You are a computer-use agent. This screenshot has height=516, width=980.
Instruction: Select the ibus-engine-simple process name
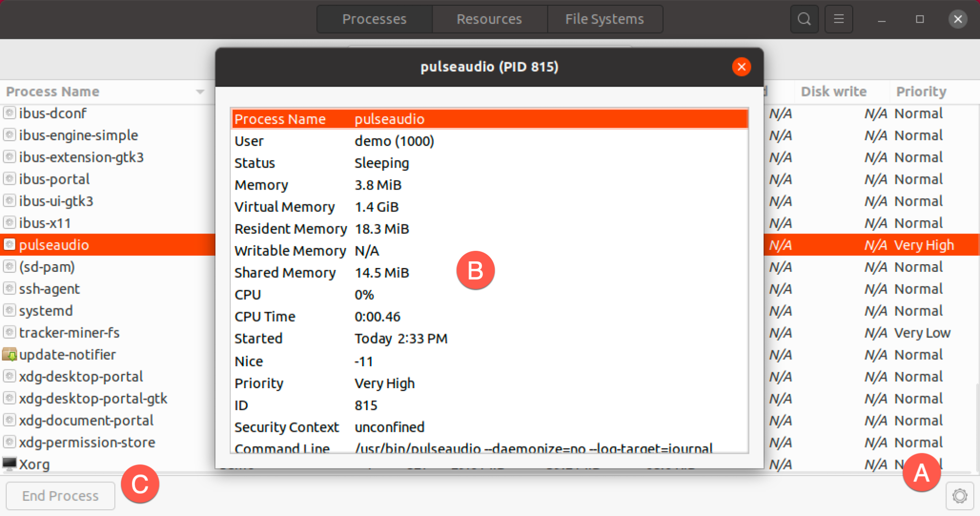[x=78, y=135]
